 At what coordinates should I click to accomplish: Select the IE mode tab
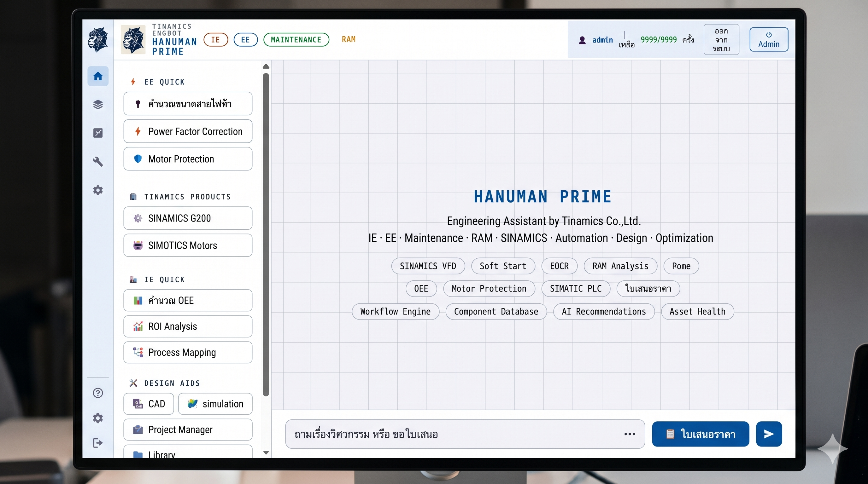coord(216,40)
